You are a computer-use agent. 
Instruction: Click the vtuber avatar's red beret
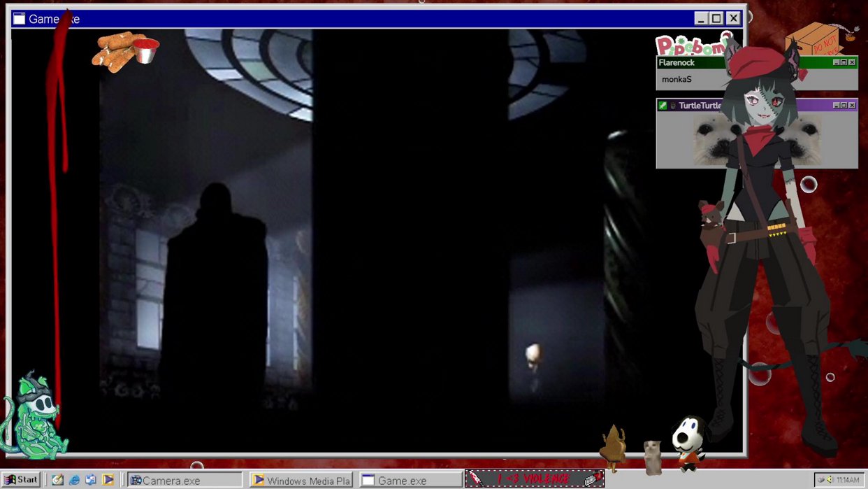756,62
